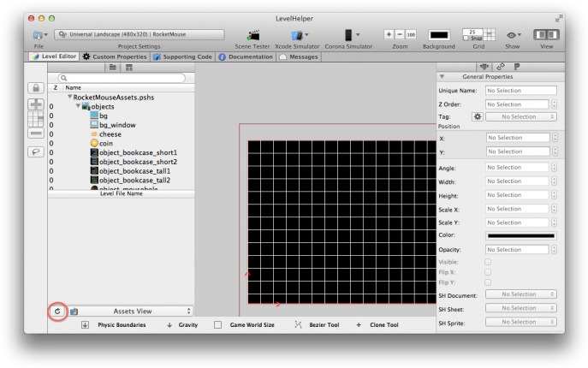588x368 pixels.
Task: Open the Scene Tester clapperboard icon
Action: (x=253, y=35)
